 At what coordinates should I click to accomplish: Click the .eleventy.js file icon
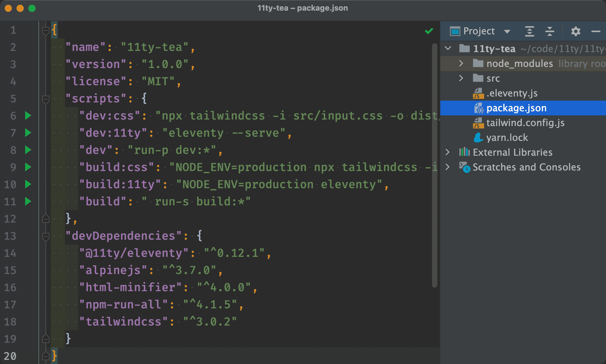[478, 93]
